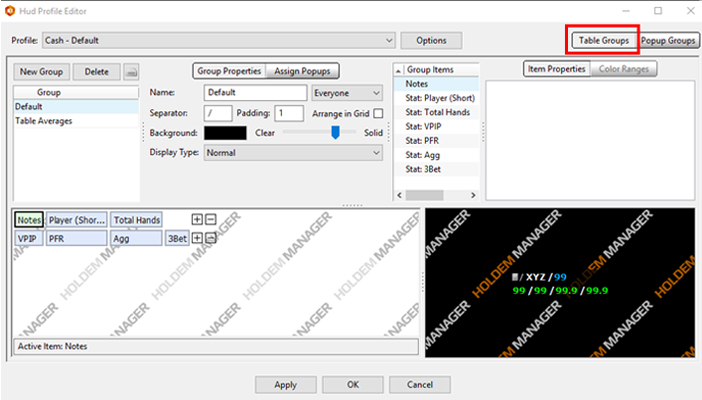702x400 pixels.
Task: Click the small icon button beside Delete
Action: click(x=131, y=72)
